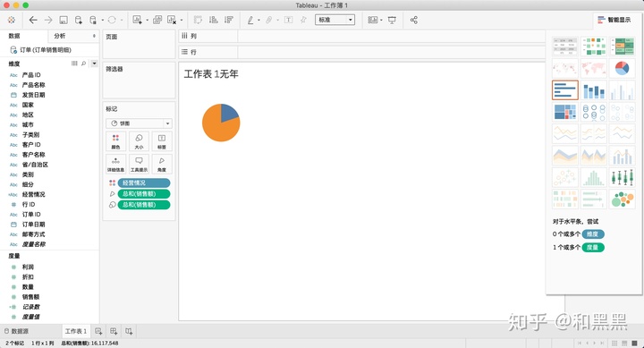This screenshot has width=644, height=348.
Task: Click the 角度 angle mark card
Action: [x=162, y=164]
